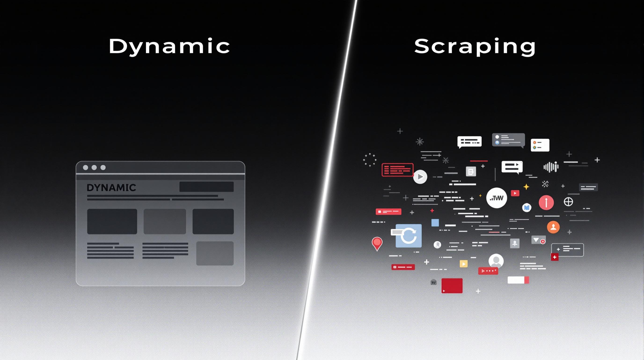Click the user profile icon in scraping cluster
Image resolution: width=644 pixels, height=360 pixels.
pyautogui.click(x=553, y=226)
